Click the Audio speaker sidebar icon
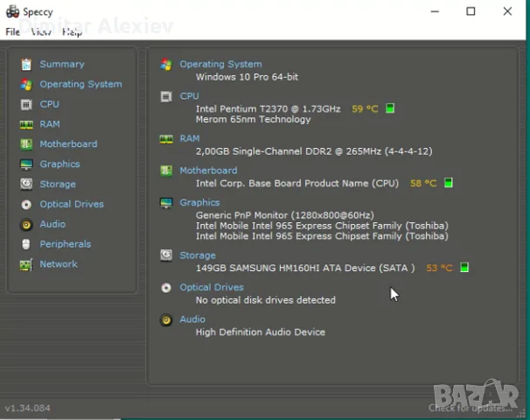This screenshot has height=420, width=530. click(x=26, y=225)
